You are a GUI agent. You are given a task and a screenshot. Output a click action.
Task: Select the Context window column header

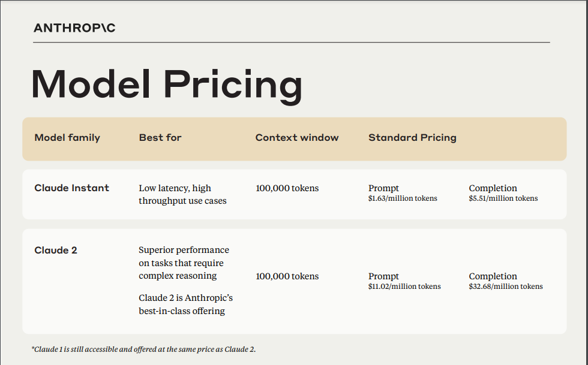[x=297, y=138]
